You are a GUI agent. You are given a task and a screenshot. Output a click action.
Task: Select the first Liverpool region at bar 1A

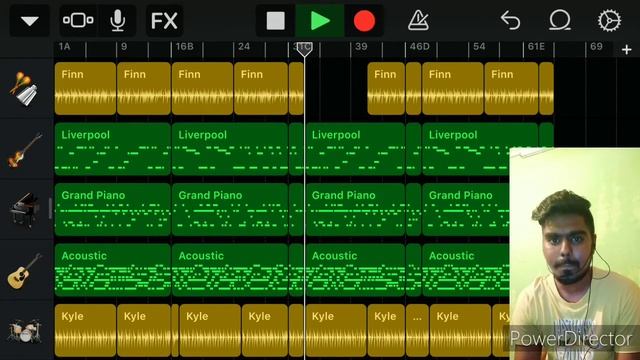(x=113, y=149)
